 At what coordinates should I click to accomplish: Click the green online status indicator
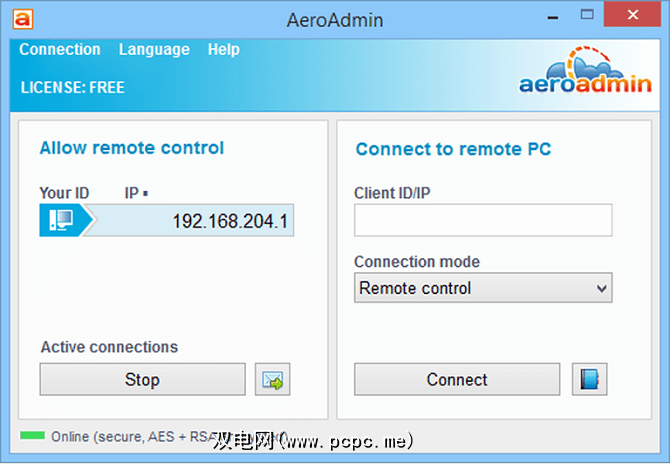pyautogui.click(x=33, y=436)
